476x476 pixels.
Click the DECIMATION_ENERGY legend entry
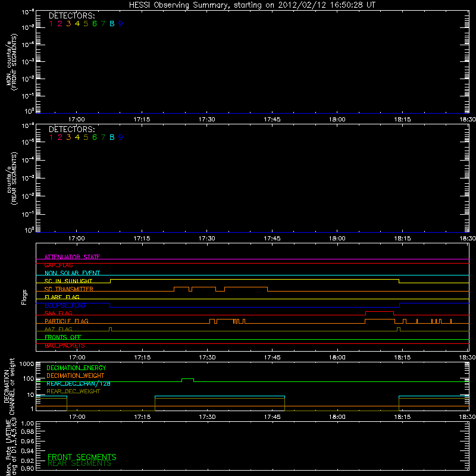(x=76, y=368)
